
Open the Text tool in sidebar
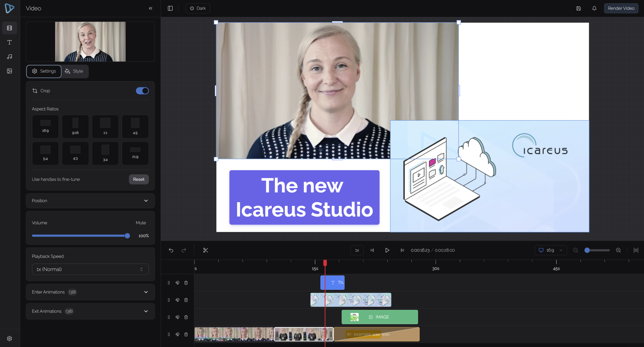(x=10, y=42)
